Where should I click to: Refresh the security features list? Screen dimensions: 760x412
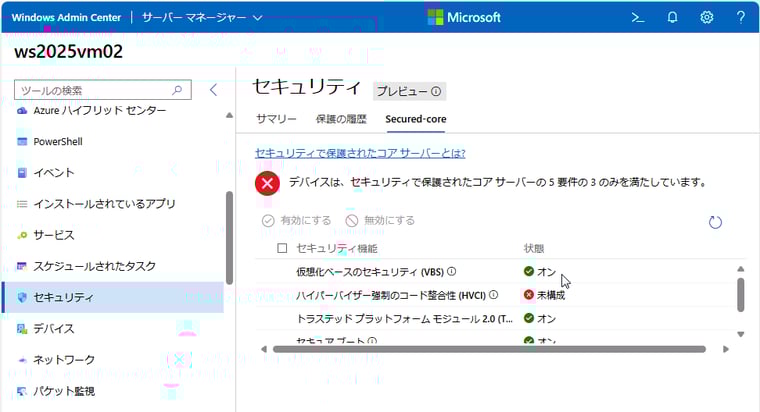point(715,222)
